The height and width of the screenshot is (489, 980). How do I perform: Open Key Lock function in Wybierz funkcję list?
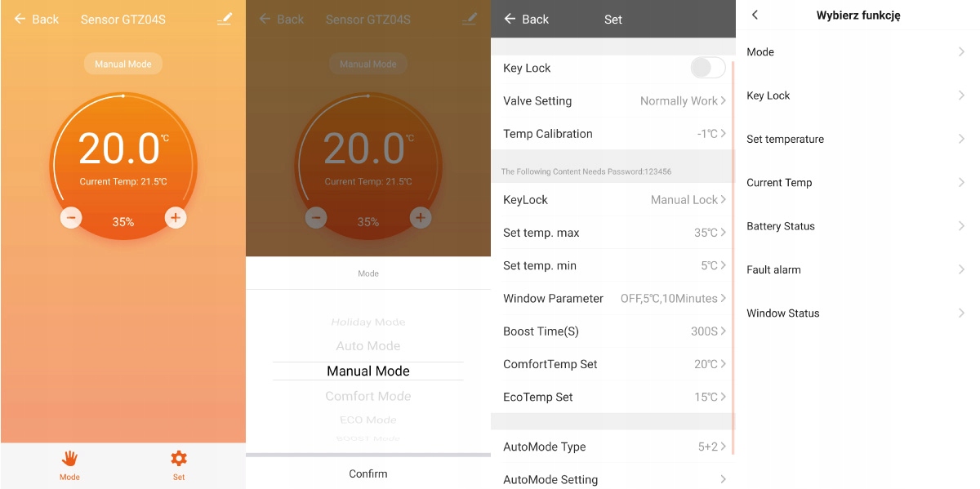coord(857,96)
